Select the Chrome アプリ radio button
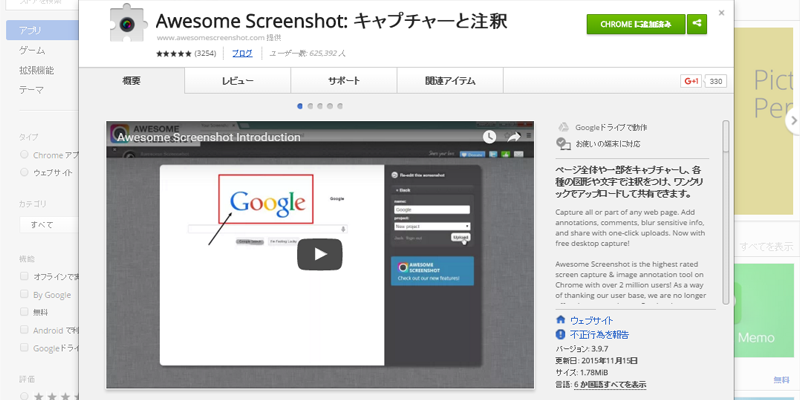800x400 pixels. [24, 155]
